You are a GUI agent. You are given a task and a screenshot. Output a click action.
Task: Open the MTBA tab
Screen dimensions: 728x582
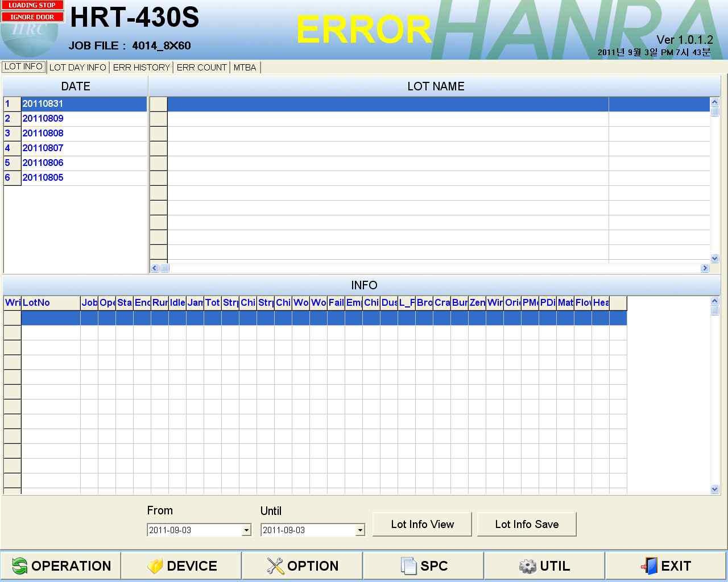[245, 67]
